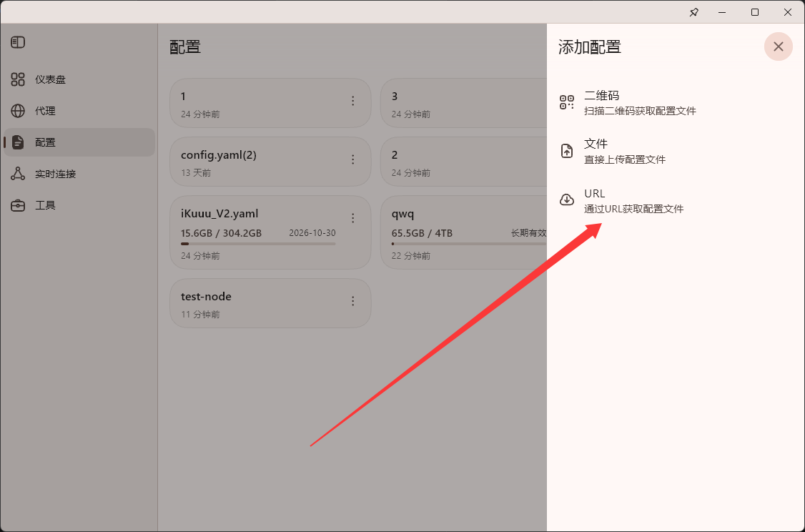This screenshot has width=805, height=532.
Task: Click the 13 天前 timestamp
Action: pos(196,173)
